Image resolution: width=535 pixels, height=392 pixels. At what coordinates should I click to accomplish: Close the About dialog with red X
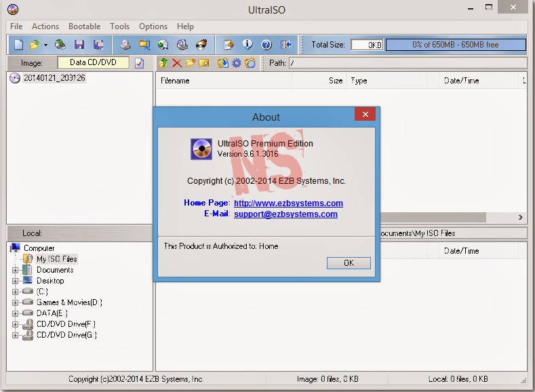click(365, 115)
